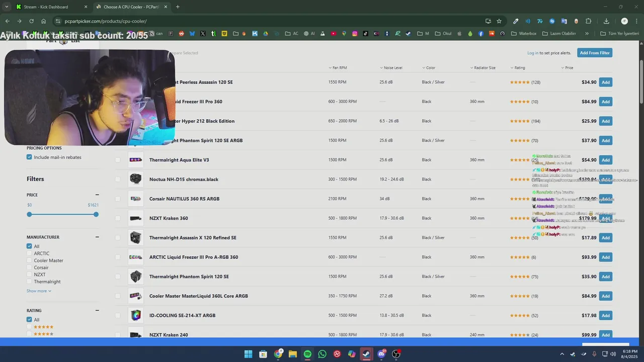Open the eyedropper color picker extension
The width and height of the screenshot is (644, 362).
[516, 21]
